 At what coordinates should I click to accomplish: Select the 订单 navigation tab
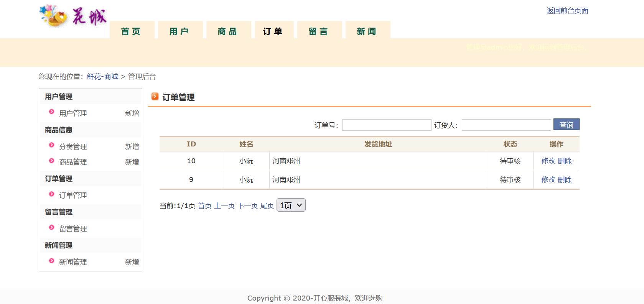click(274, 30)
